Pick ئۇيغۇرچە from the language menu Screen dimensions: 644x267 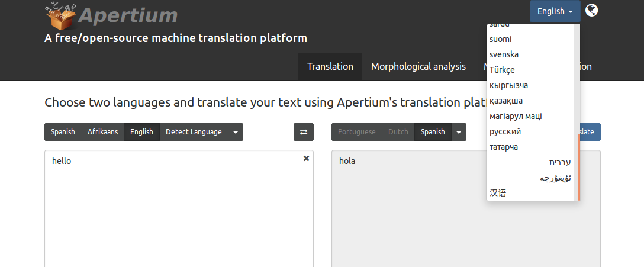click(x=530, y=178)
